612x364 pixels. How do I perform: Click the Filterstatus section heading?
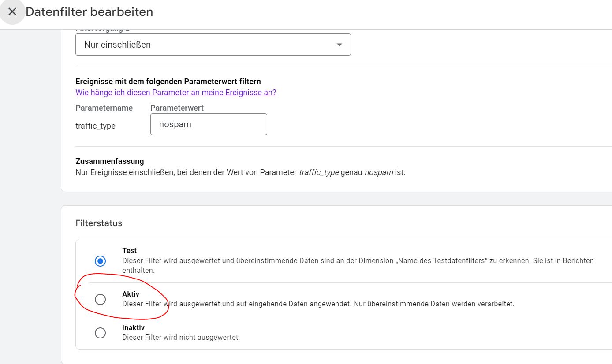tap(98, 223)
